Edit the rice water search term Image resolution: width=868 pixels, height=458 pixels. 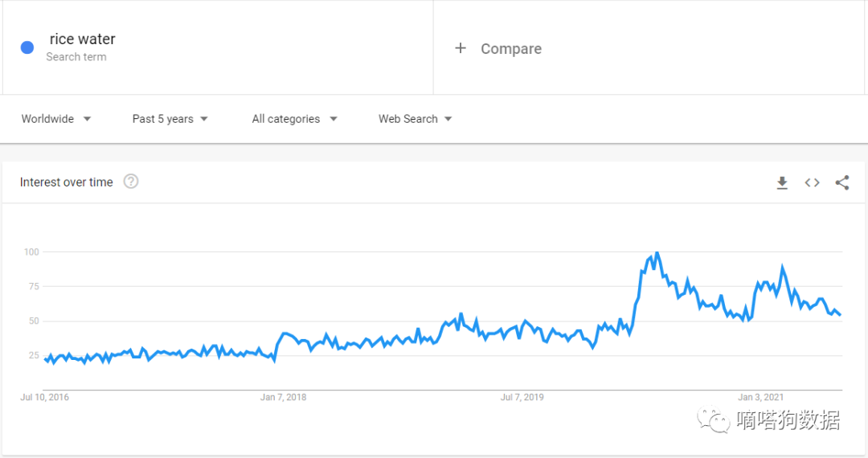pos(82,39)
